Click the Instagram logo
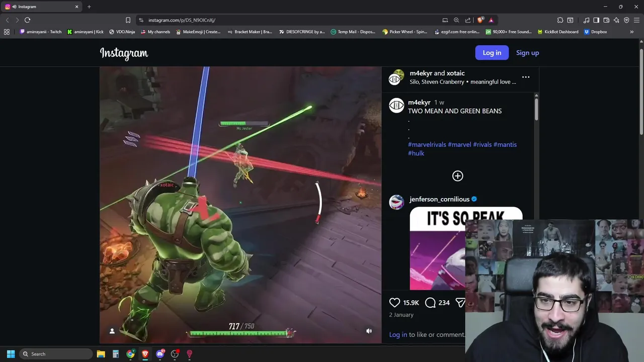This screenshot has width=644, height=362. [124, 53]
